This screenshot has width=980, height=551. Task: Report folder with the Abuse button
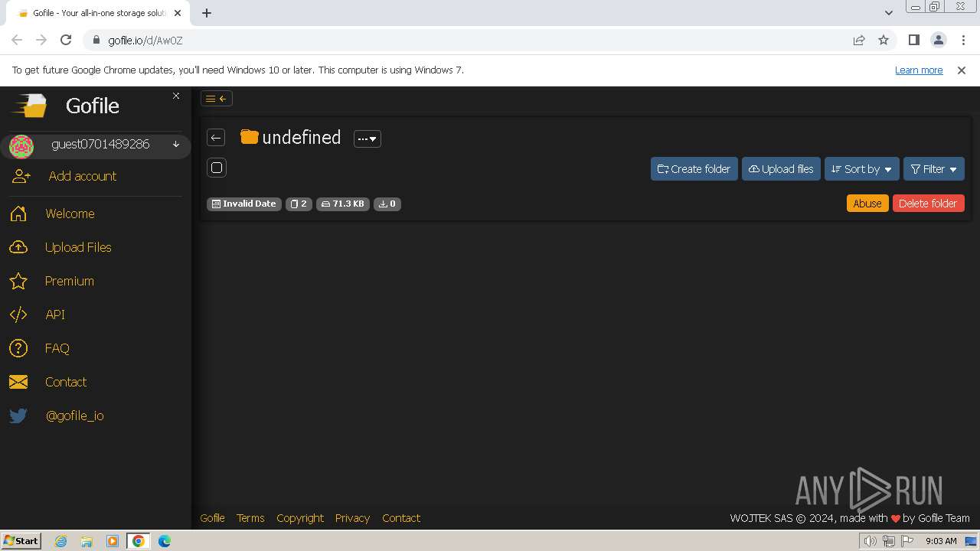(867, 203)
